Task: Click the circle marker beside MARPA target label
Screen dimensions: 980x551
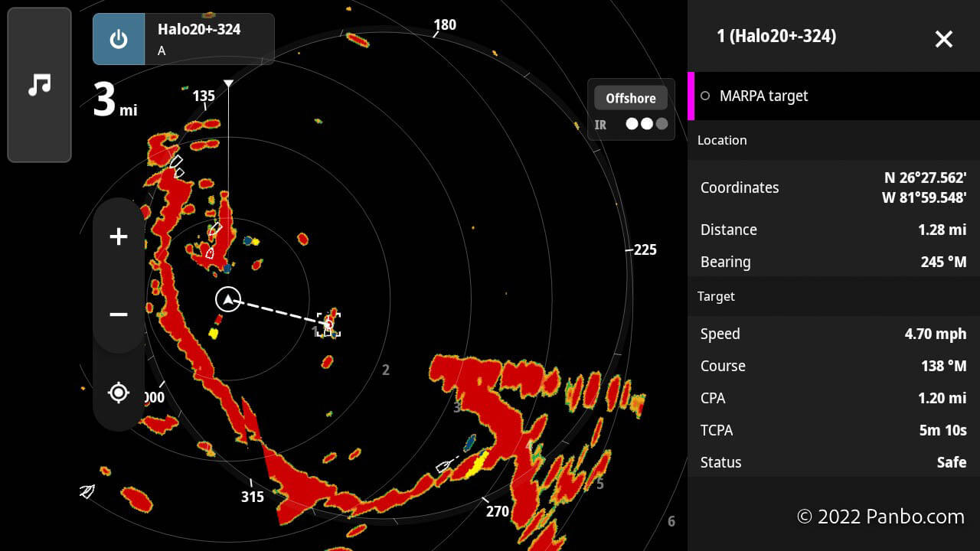Action: click(x=704, y=96)
